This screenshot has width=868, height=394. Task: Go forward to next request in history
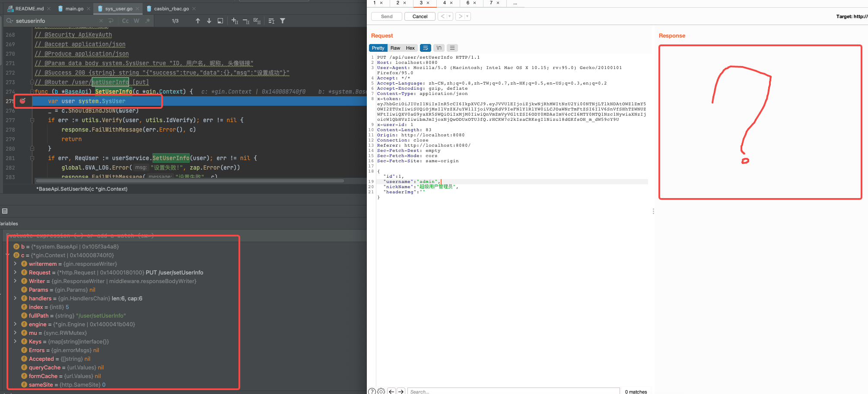[x=461, y=16]
